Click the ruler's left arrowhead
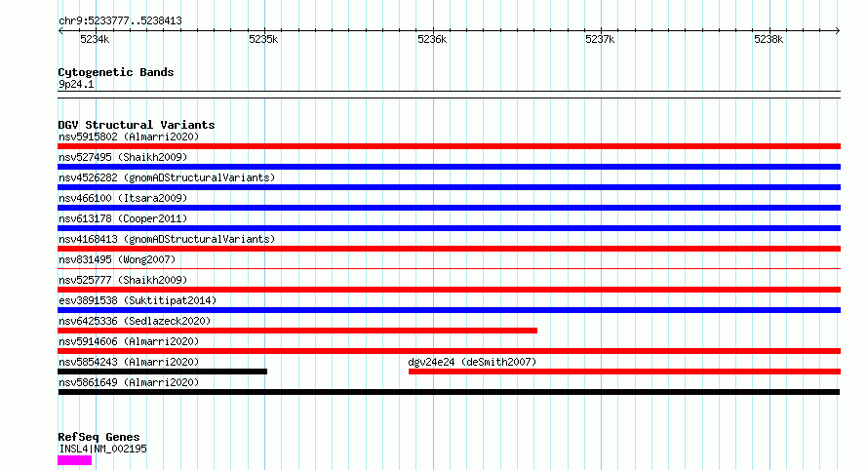This screenshot has width=868, height=470. coord(60,31)
